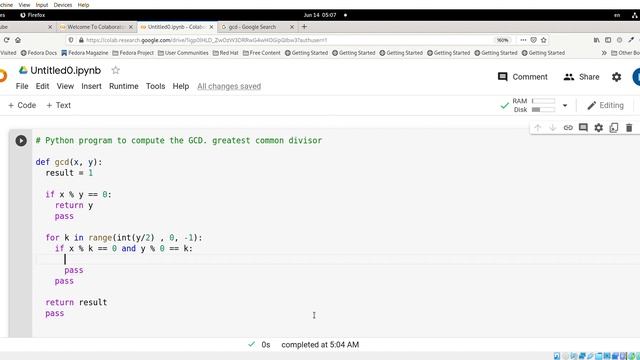Open the Colab Help menu
The width and height of the screenshot is (640, 360).
[x=180, y=86]
